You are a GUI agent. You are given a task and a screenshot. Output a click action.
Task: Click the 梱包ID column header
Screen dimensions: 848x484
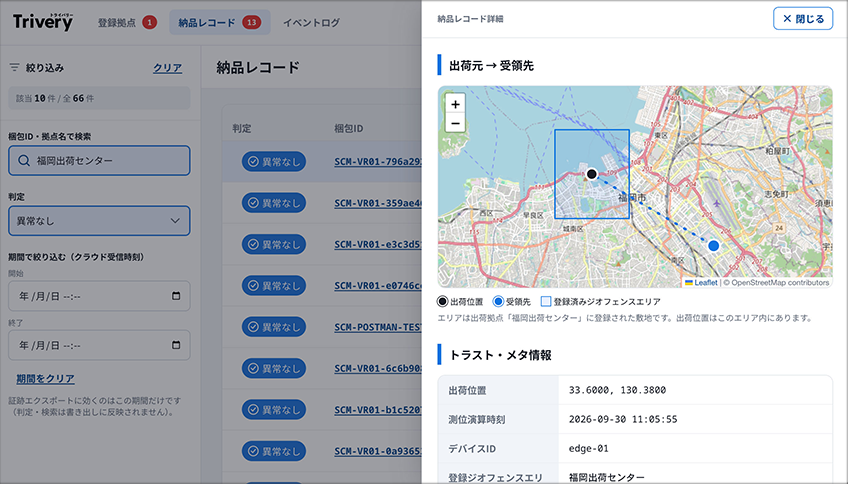pos(348,128)
